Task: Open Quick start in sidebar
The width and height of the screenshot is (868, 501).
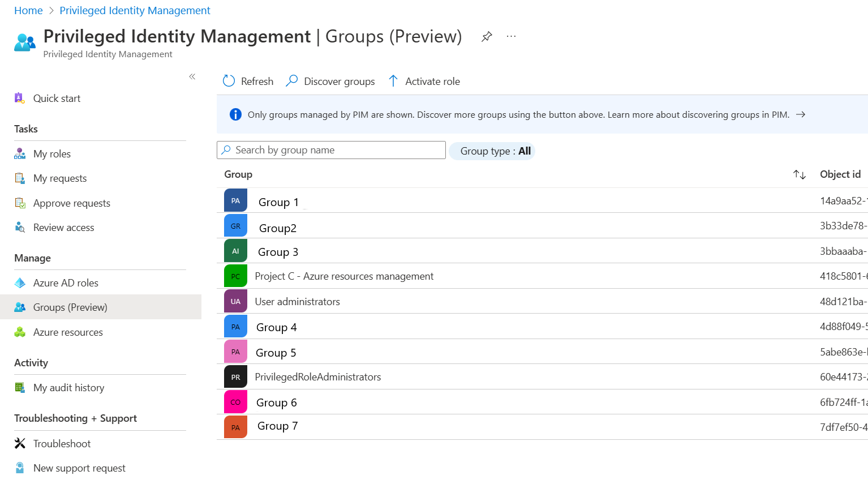Action: pos(57,99)
